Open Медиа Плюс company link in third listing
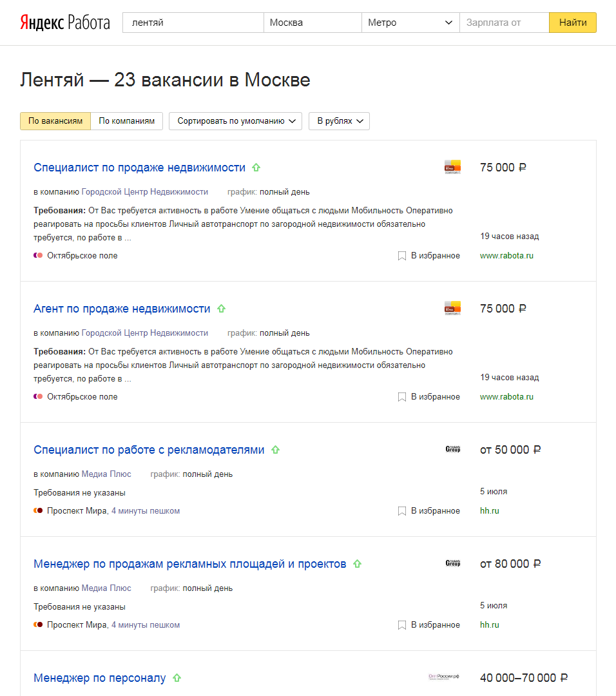Image resolution: width=616 pixels, height=696 pixels. point(106,474)
